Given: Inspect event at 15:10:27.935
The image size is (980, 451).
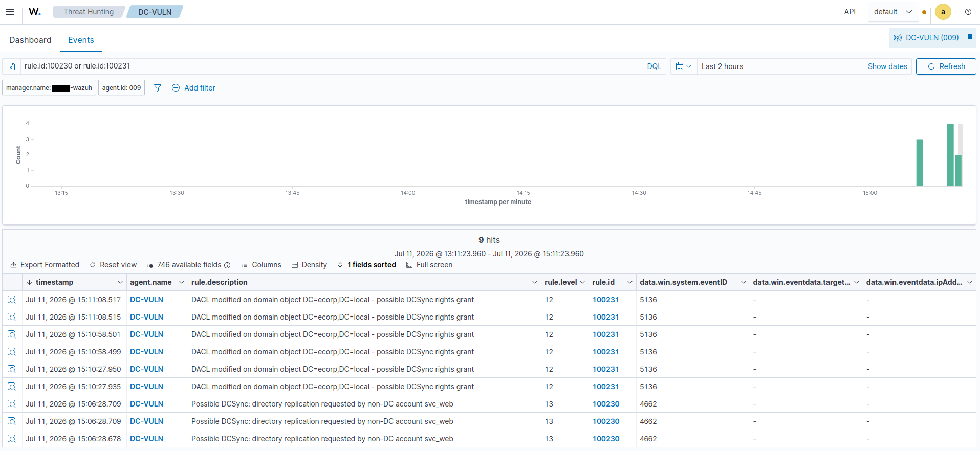Looking at the screenshot, I should tap(11, 387).
